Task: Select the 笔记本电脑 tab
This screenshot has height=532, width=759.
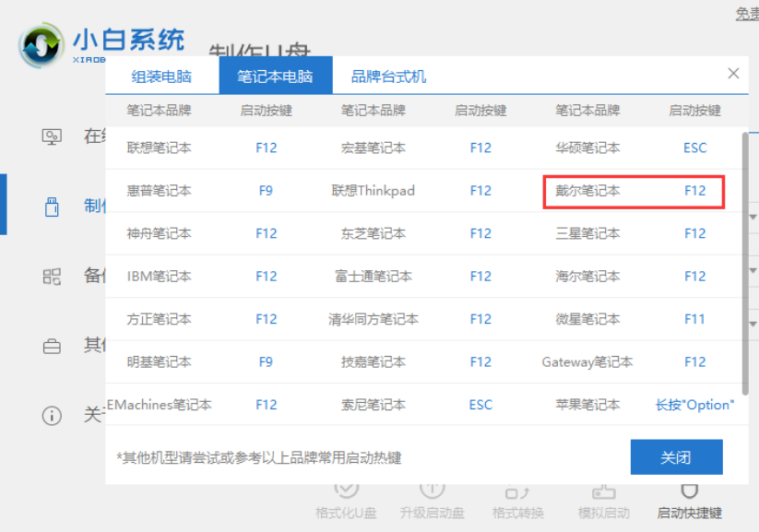Action: tap(275, 76)
